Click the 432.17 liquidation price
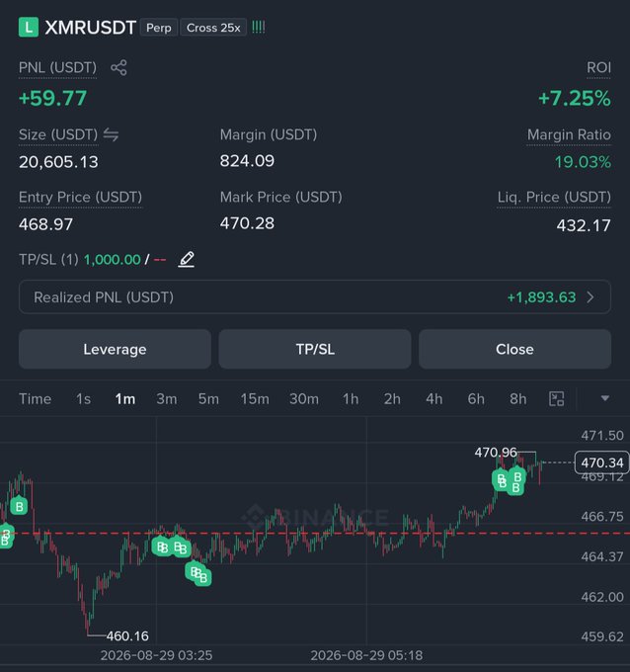Screen dimensions: 630x672 click(584, 225)
